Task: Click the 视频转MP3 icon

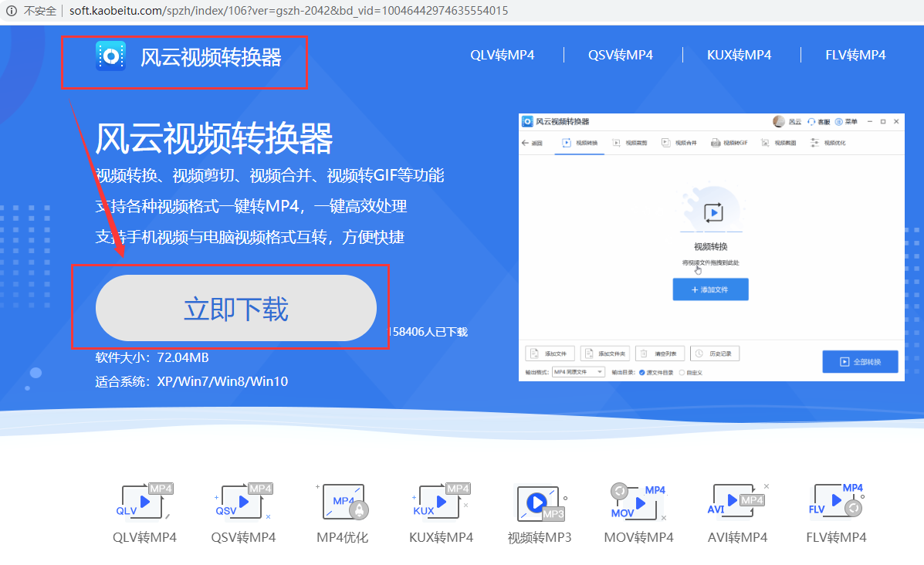Action: 540,502
